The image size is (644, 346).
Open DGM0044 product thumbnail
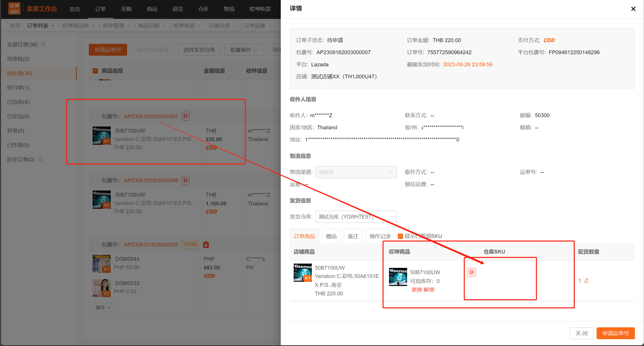102,264
